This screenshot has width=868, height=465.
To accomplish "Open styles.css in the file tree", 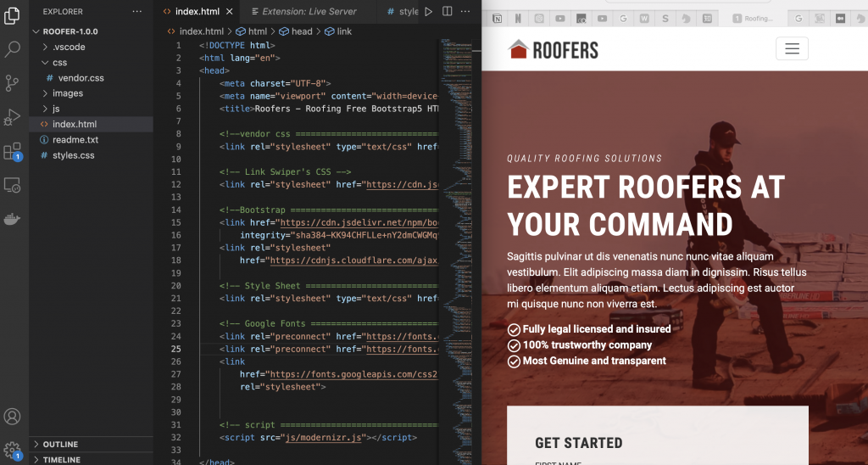I will pos(92,155).
